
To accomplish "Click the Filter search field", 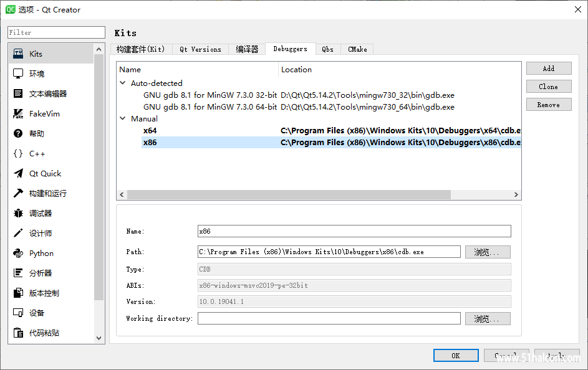I will pyautogui.click(x=56, y=32).
